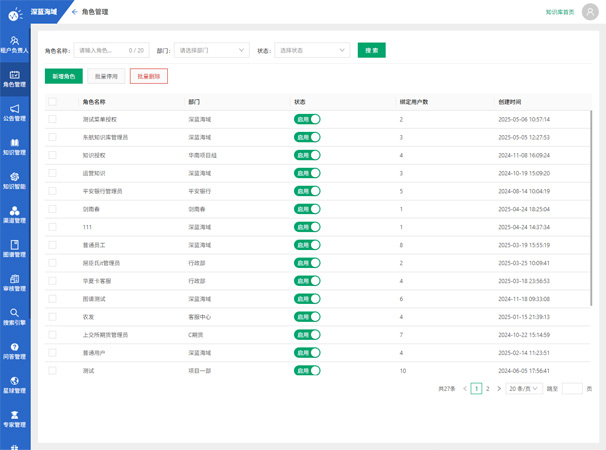This screenshot has width=606, height=450.
Task: Click the green 新增角色 button
Action: click(64, 75)
